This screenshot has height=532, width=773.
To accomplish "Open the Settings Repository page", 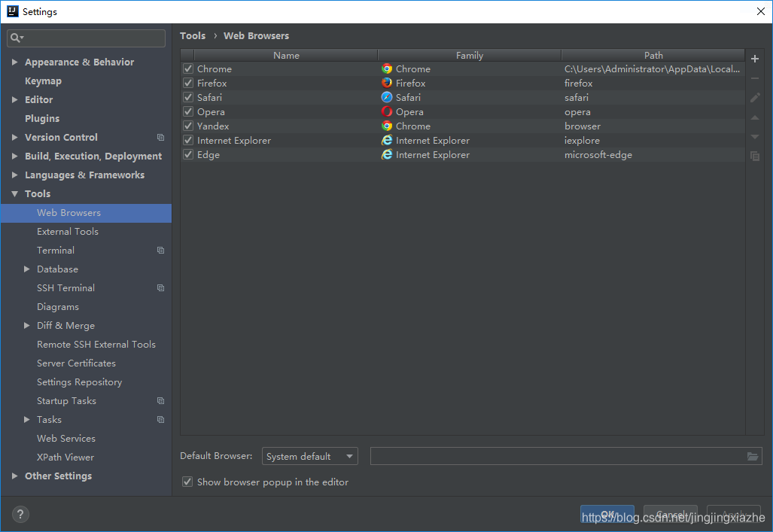I will coord(79,382).
